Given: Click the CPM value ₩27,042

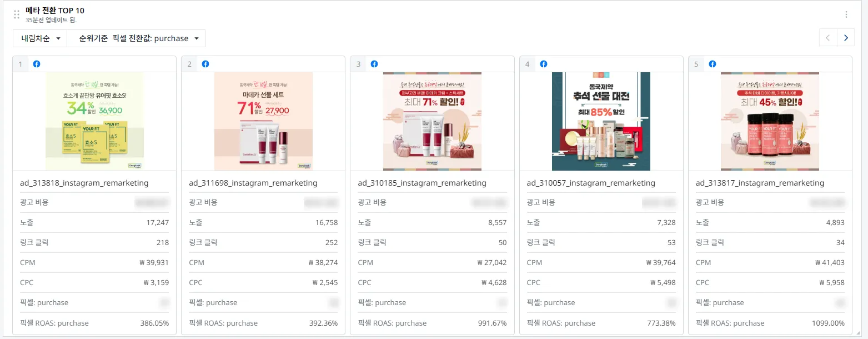Looking at the screenshot, I should pyautogui.click(x=493, y=262).
